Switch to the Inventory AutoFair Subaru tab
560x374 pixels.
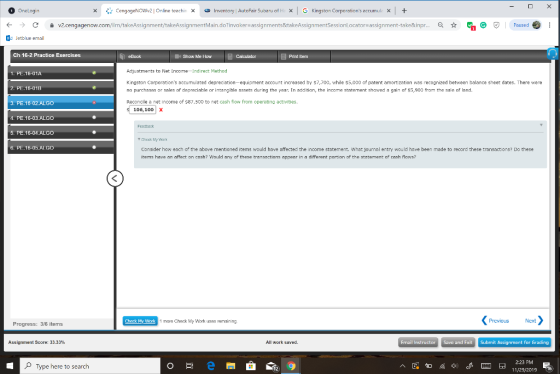pos(248,11)
